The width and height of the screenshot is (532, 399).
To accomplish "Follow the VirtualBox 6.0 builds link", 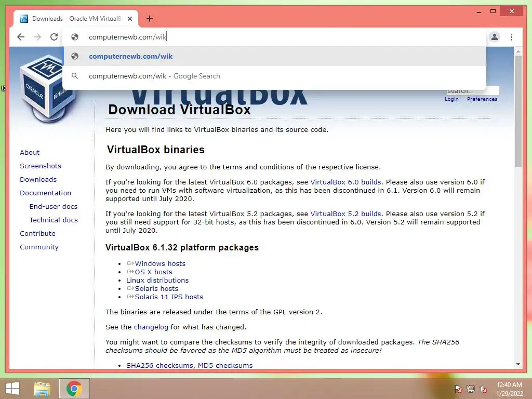I will pyautogui.click(x=345, y=182).
